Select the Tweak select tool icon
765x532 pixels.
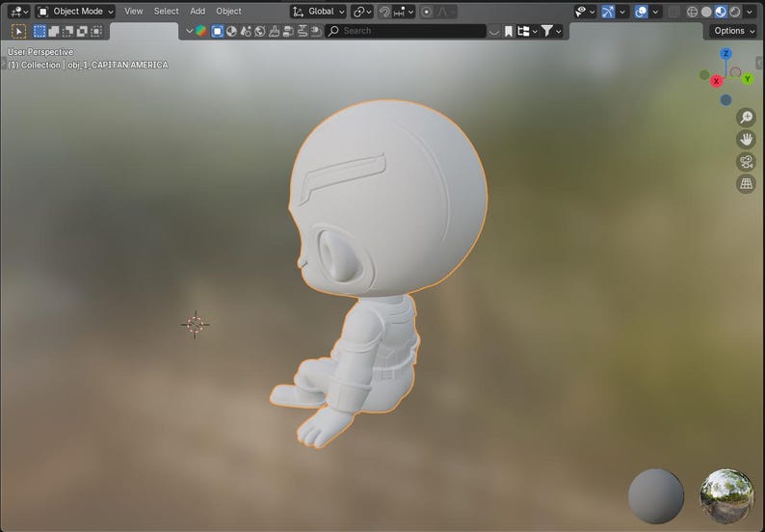tap(18, 32)
